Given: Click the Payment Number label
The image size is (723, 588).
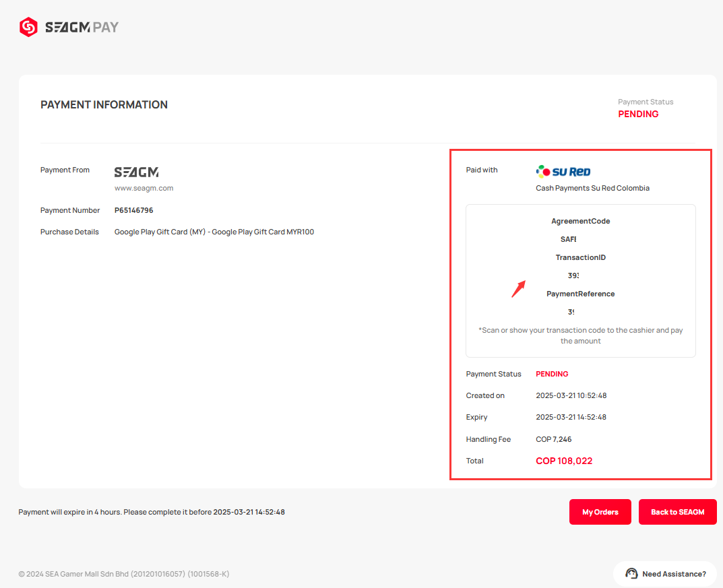Looking at the screenshot, I should (70, 210).
